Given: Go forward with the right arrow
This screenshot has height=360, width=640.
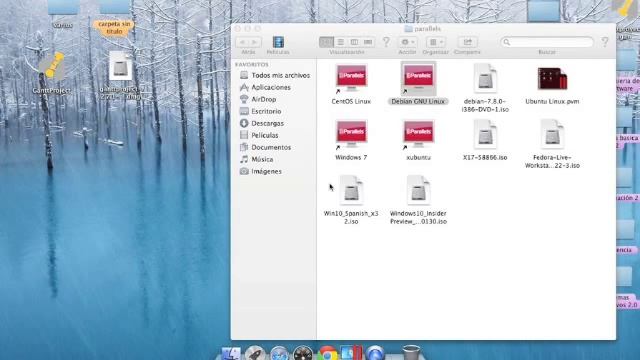Looking at the screenshot, I should pyautogui.click(x=255, y=42).
